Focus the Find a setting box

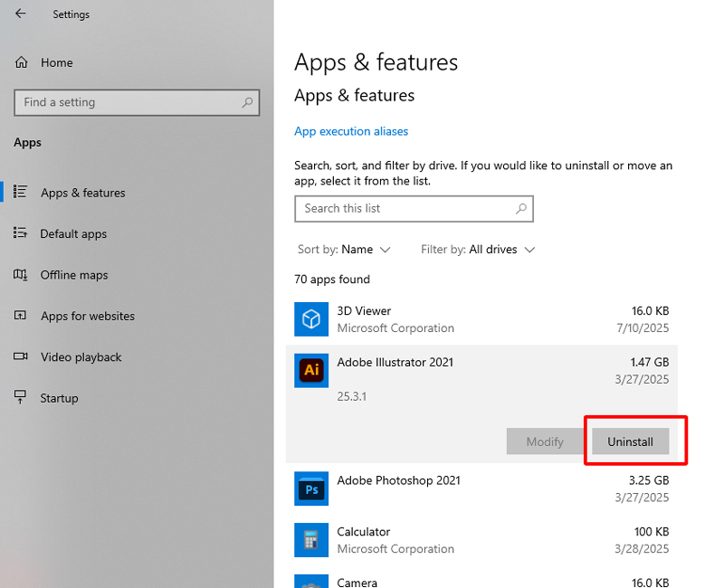(137, 102)
